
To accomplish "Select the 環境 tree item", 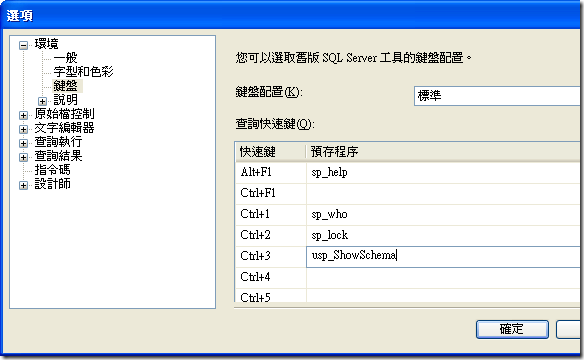I will [x=47, y=44].
